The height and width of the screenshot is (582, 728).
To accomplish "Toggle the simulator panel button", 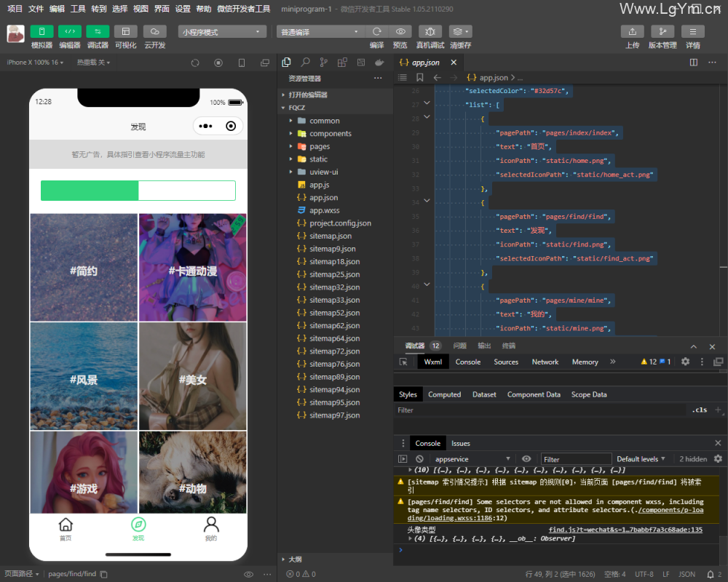I will (x=41, y=31).
